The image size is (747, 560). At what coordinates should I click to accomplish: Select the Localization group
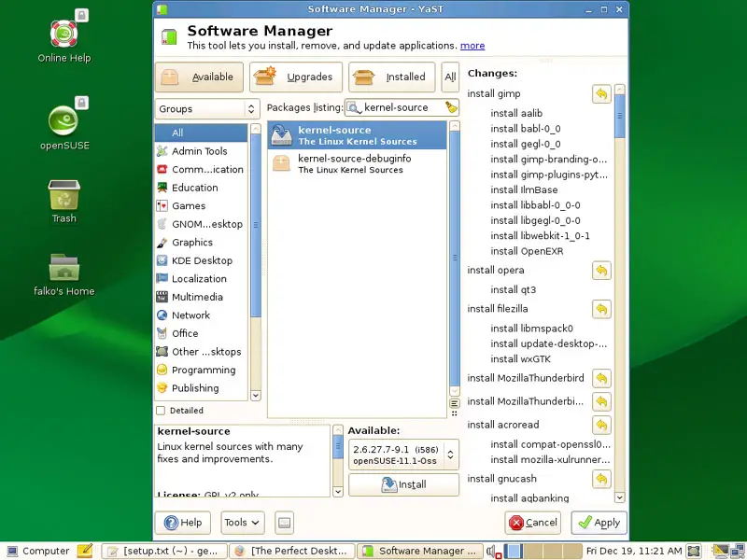coord(201,279)
